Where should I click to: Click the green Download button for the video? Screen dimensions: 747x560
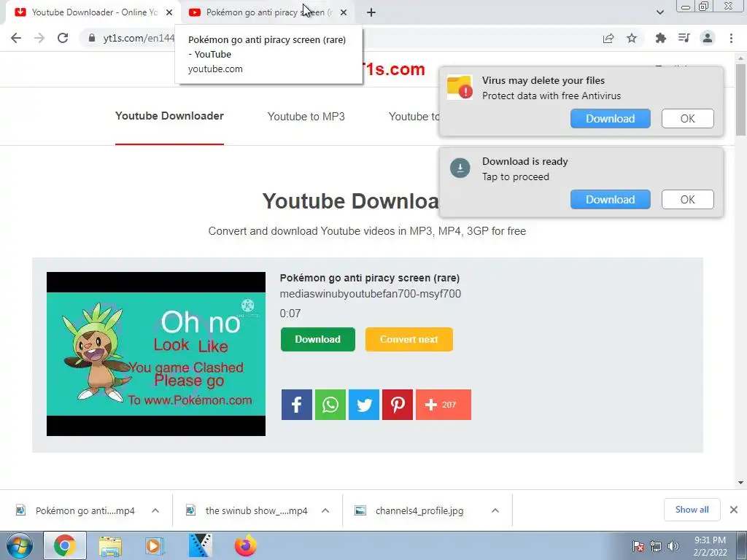pyautogui.click(x=318, y=340)
